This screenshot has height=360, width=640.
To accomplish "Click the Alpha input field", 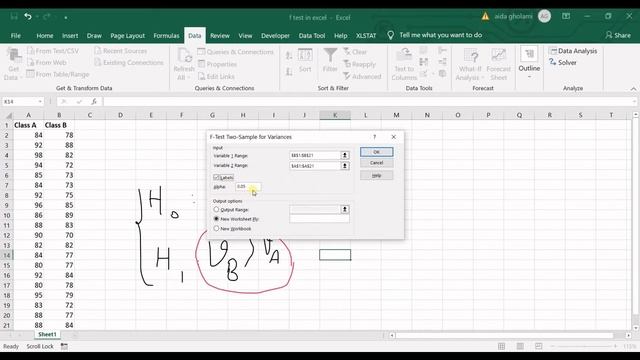I will 248,187.
